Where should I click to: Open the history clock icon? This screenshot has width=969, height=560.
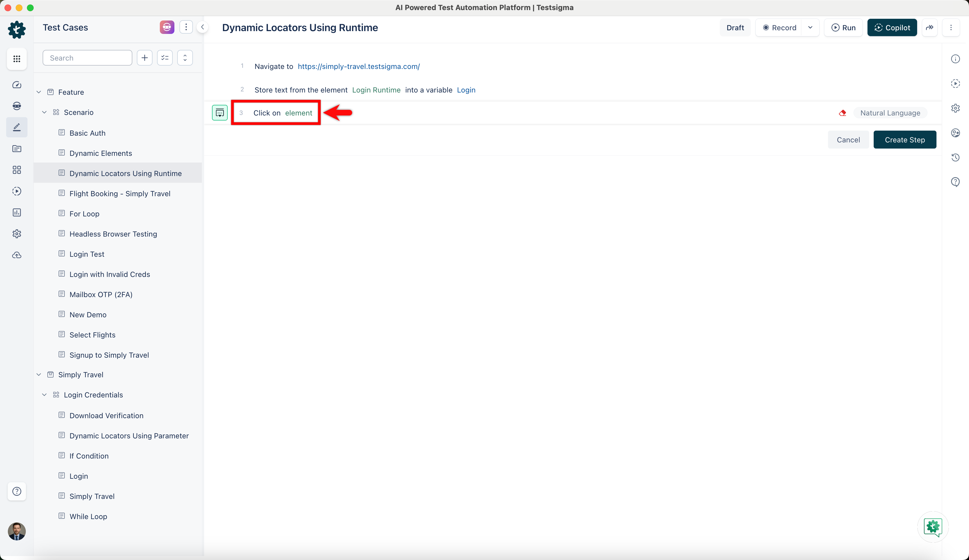click(x=956, y=157)
